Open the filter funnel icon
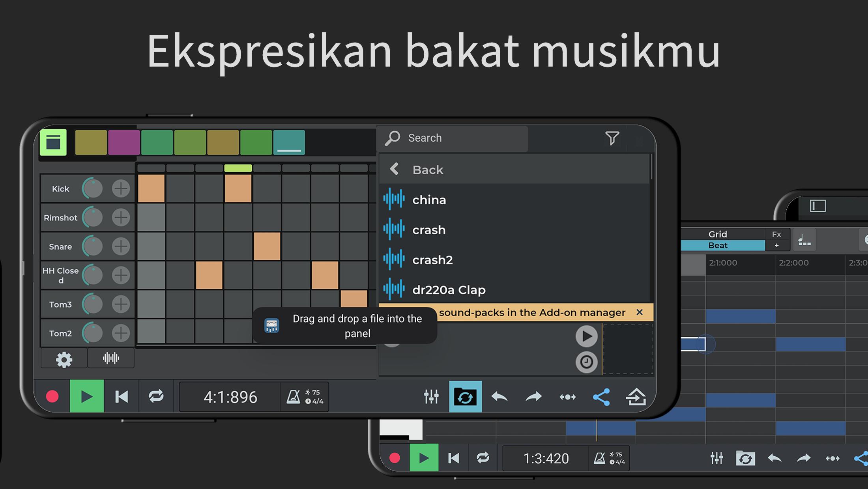 click(x=612, y=138)
